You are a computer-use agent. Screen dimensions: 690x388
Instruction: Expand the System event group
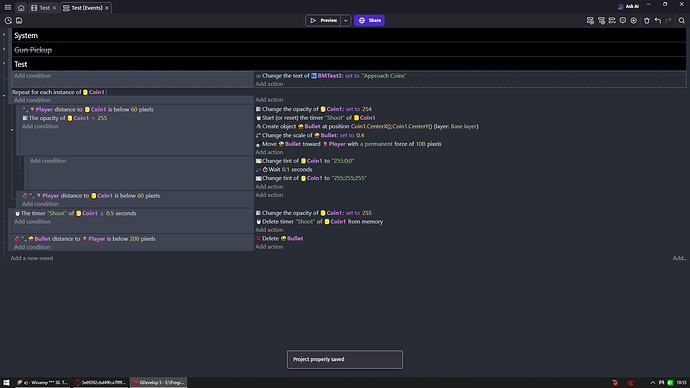tap(4, 35)
